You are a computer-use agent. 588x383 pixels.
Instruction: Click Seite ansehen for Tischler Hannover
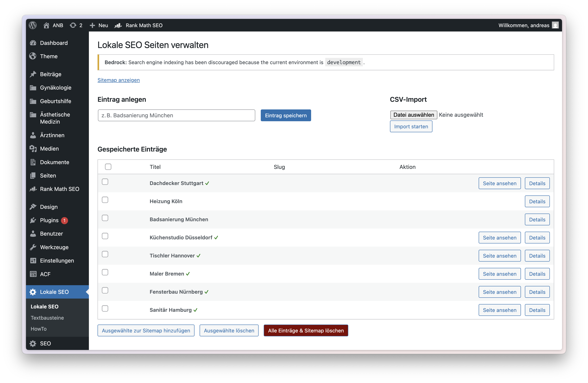500,256
